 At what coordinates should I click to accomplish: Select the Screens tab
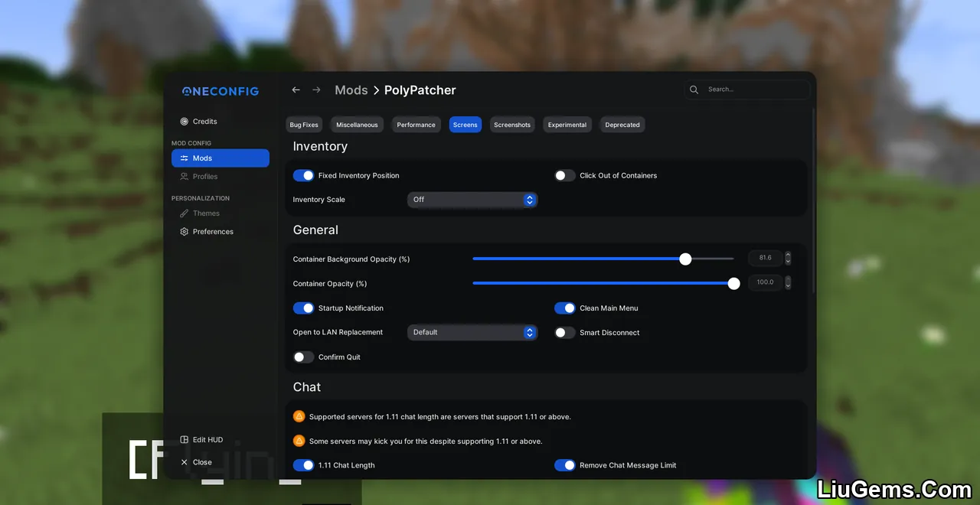[465, 125]
